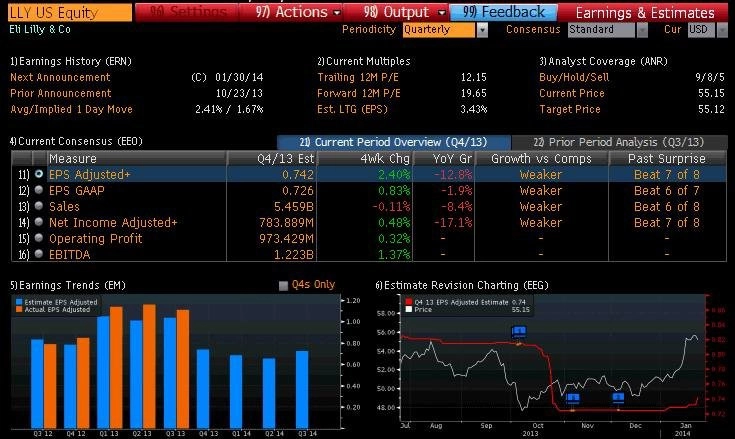
Task: Sort by the Q4/13 Est column header
Action: (x=272, y=158)
